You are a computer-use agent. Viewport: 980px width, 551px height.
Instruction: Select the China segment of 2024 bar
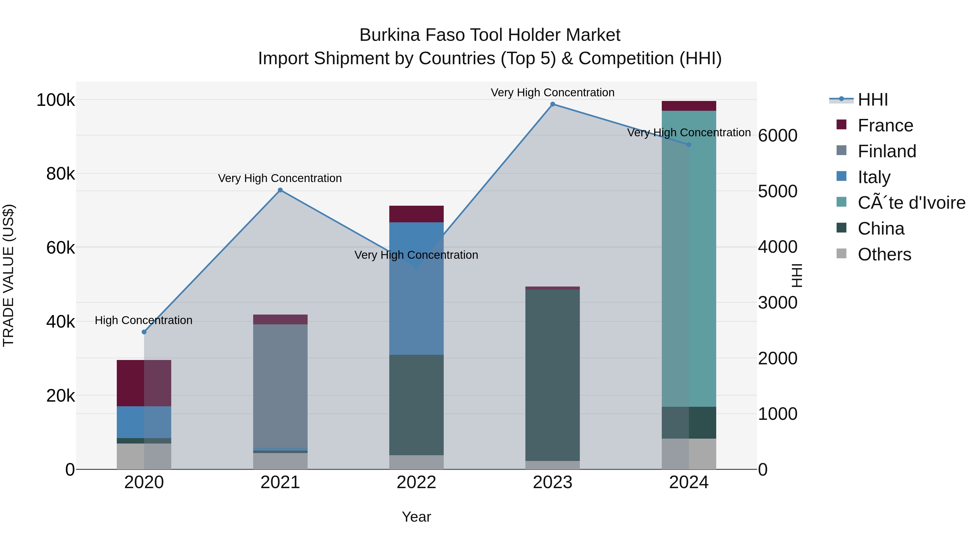689,423
